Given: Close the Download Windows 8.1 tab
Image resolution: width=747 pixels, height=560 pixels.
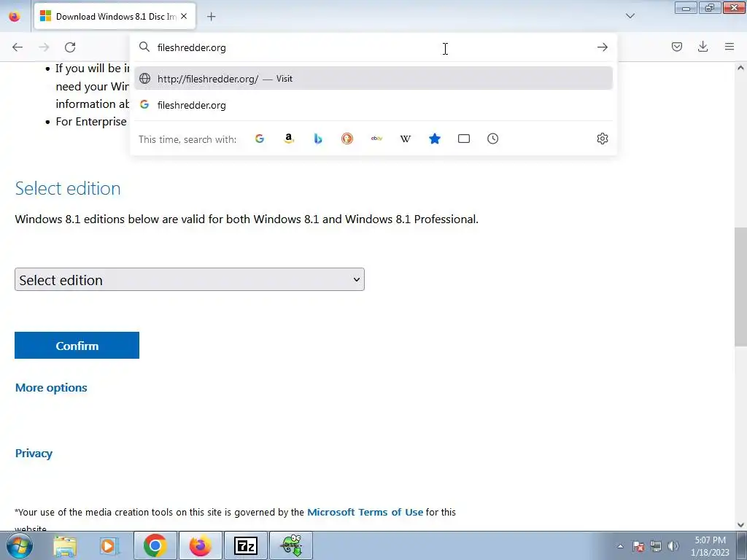Looking at the screenshot, I should tap(184, 16).
